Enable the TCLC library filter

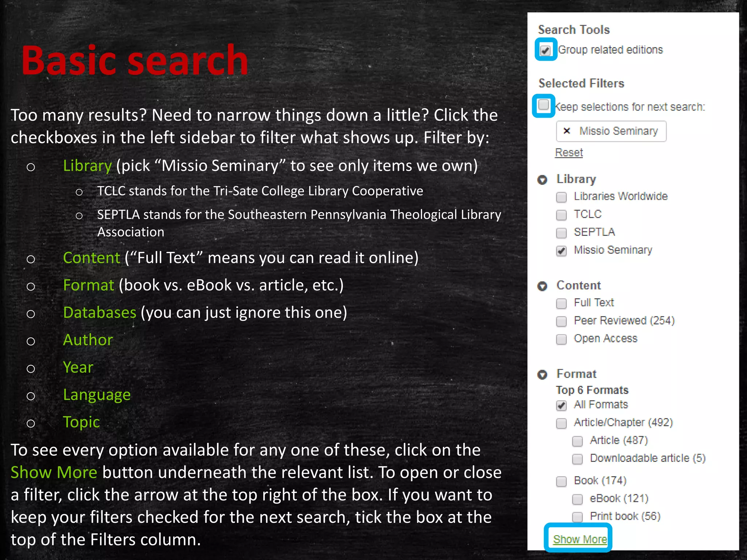[561, 215]
